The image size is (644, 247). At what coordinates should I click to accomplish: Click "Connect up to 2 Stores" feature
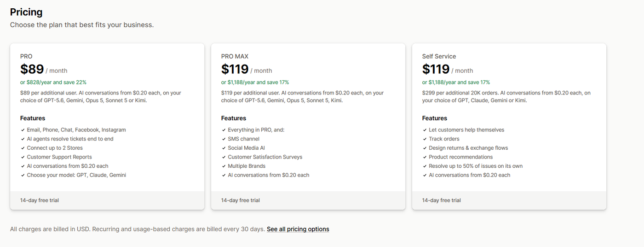55,148
